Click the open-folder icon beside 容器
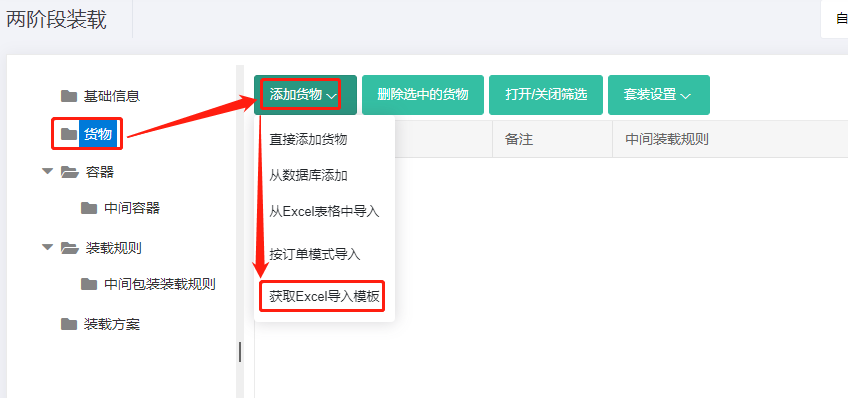 pos(69,172)
